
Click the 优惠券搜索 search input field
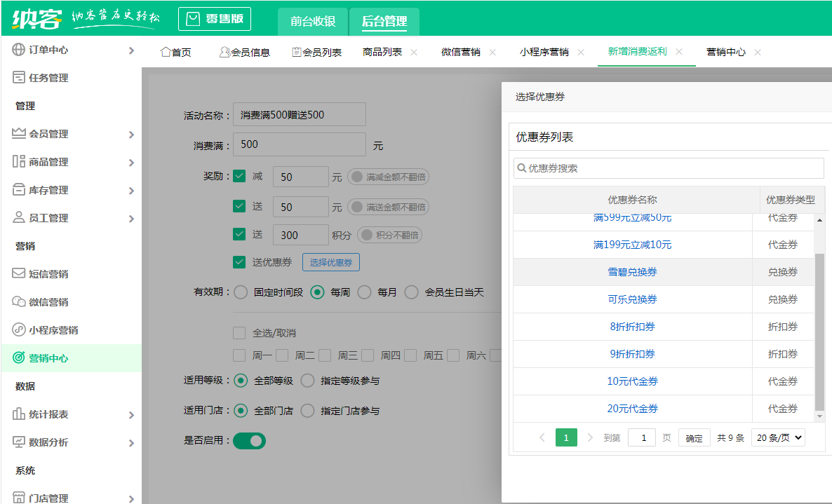(x=666, y=168)
